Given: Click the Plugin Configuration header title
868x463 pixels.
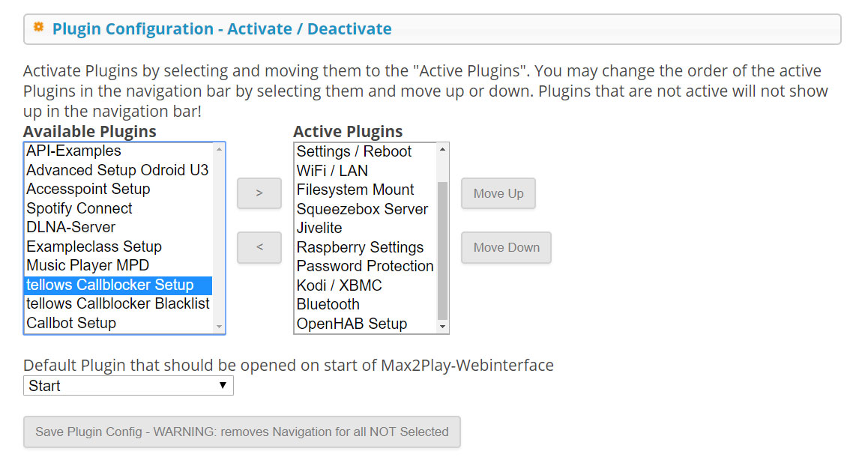Looking at the screenshot, I should click(x=222, y=28).
